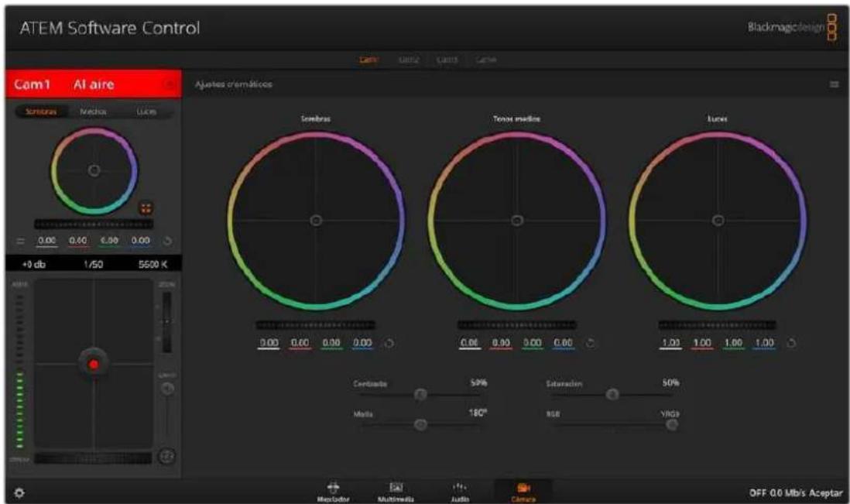This screenshot has width=850, height=504.
Task: Reset the Tonos medios wheel values
Action: [x=591, y=344]
